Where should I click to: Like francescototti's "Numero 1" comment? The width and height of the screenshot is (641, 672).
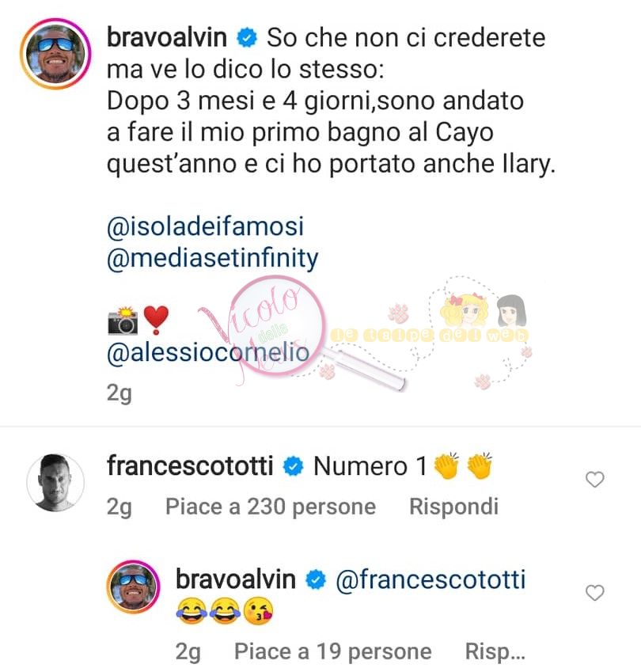click(x=595, y=479)
